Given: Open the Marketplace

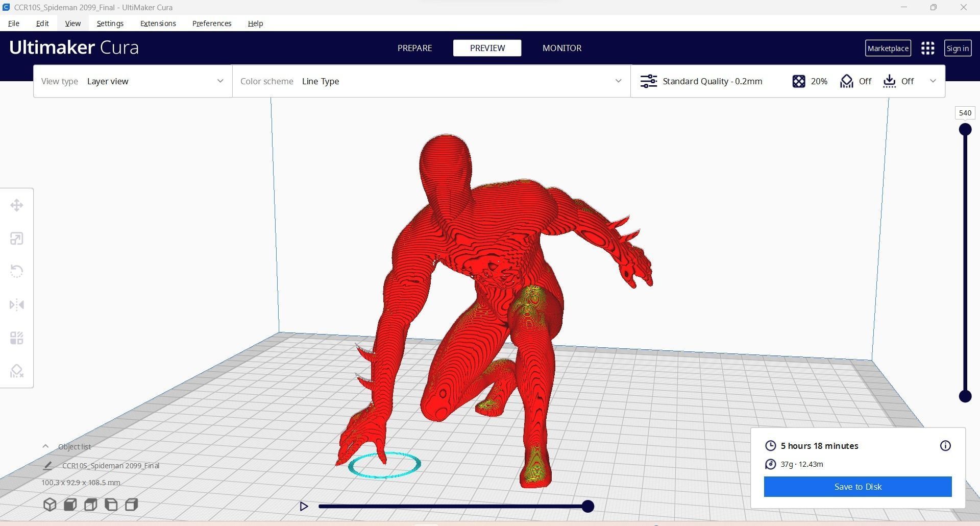Looking at the screenshot, I should tap(888, 48).
